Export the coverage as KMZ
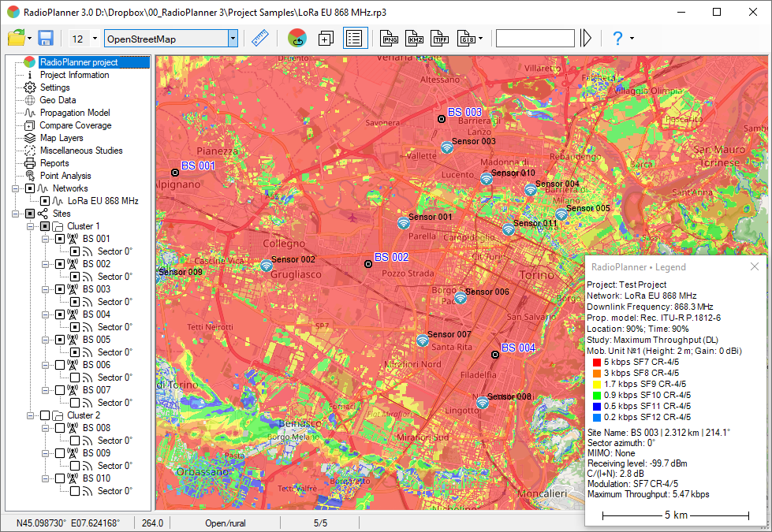772x532 pixels. [415, 38]
